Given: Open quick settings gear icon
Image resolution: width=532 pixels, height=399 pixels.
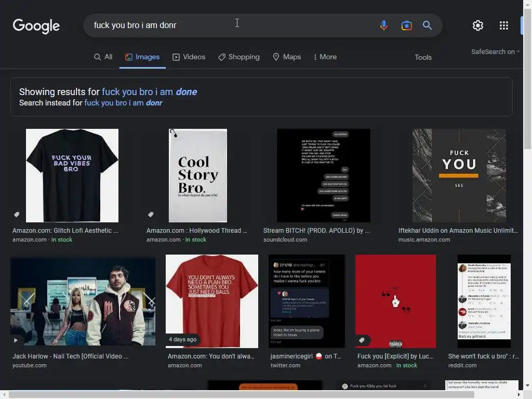Looking at the screenshot, I should coord(478,25).
